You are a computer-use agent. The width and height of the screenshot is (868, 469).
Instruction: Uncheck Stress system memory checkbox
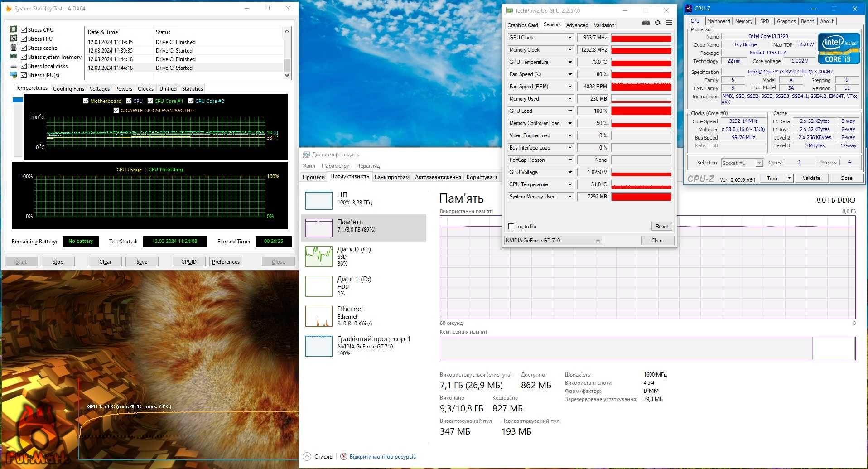pos(24,57)
